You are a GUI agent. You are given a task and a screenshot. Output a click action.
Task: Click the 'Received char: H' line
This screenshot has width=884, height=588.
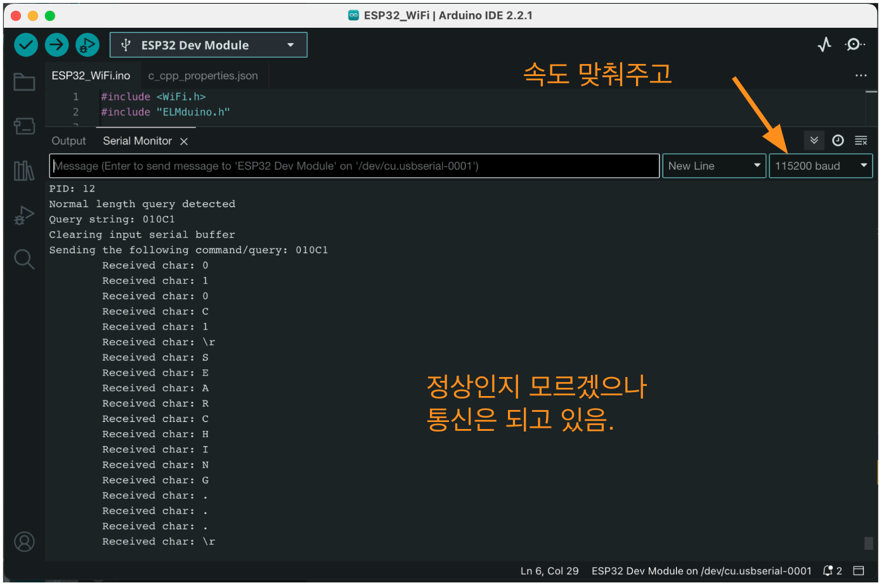pos(155,434)
